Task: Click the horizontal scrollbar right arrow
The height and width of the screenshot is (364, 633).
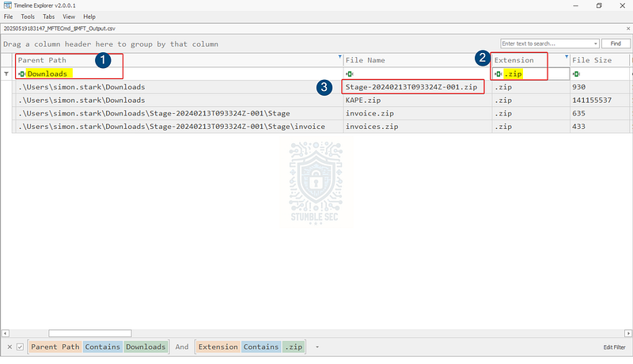Action: coord(628,333)
